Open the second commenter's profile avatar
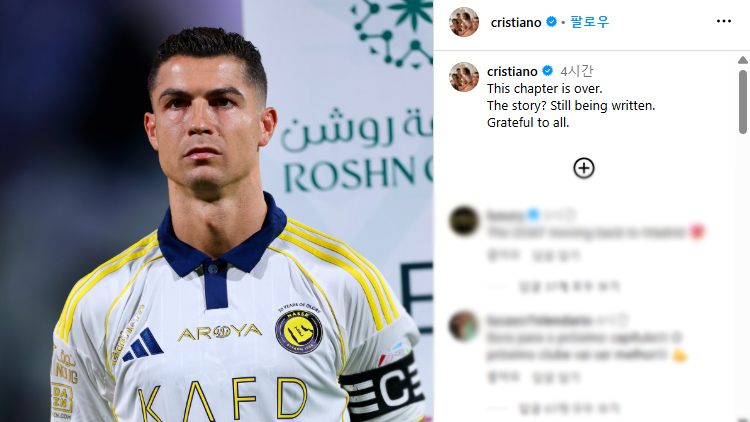The width and height of the screenshot is (750, 422). (x=464, y=326)
